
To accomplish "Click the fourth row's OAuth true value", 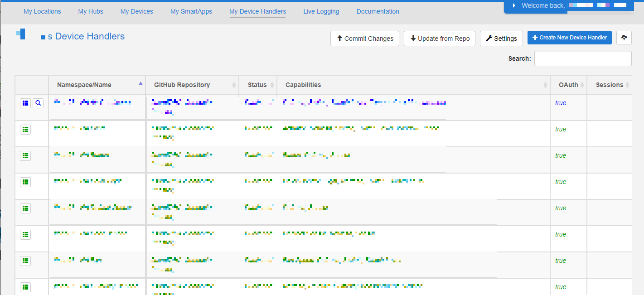I will click(561, 182).
